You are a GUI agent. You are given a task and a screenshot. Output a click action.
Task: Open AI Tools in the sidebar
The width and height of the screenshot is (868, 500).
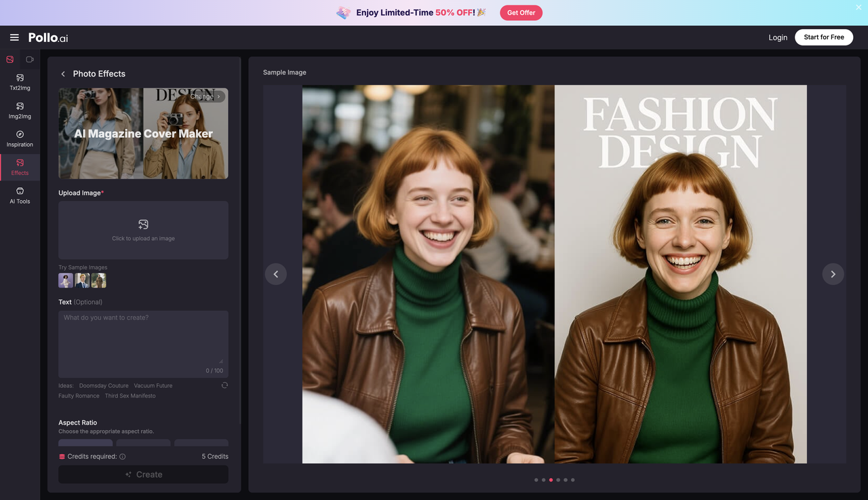20,195
